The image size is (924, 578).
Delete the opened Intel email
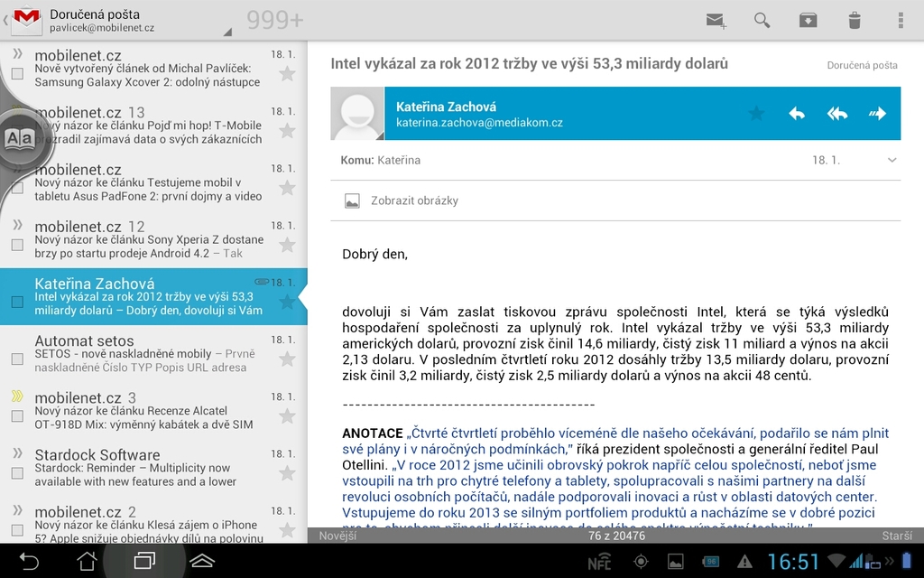pyautogui.click(x=853, y=18)
